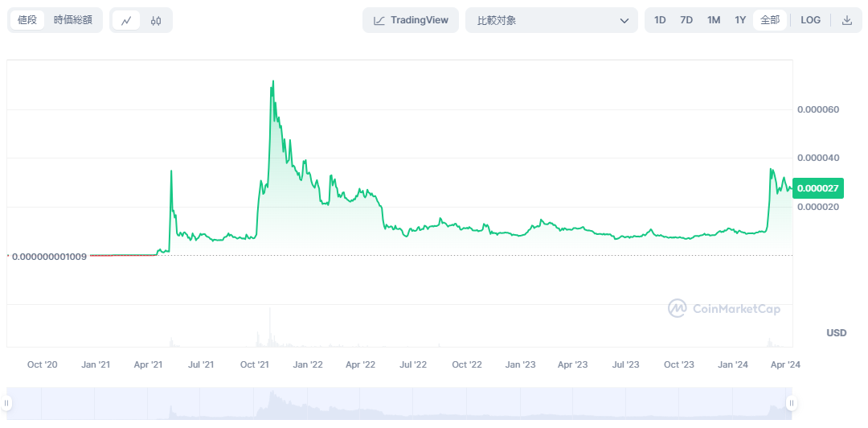This screenshot has height=428, width=868.
Task: Set chart range to 1M
Action: pos(714,20)
